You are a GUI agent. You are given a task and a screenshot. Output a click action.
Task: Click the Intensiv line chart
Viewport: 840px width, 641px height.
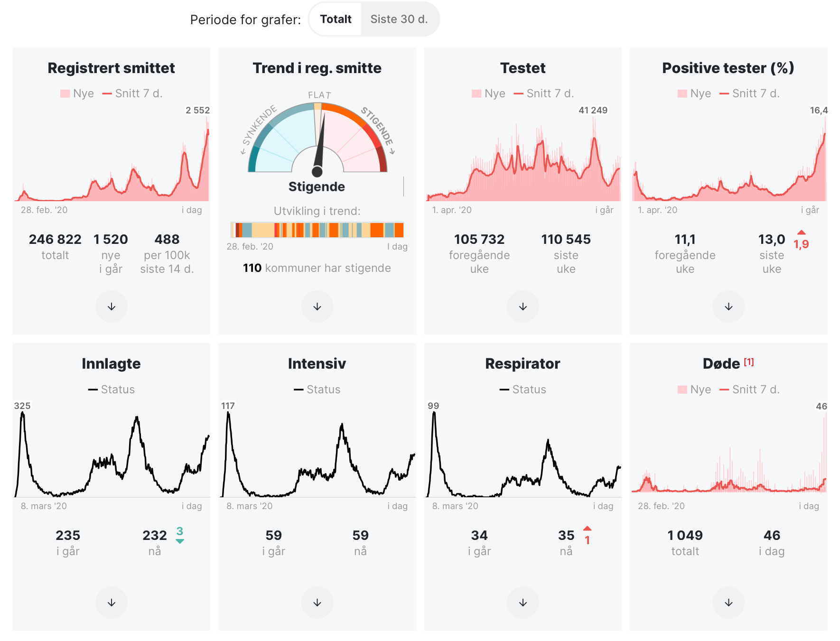tap(317, 454)
